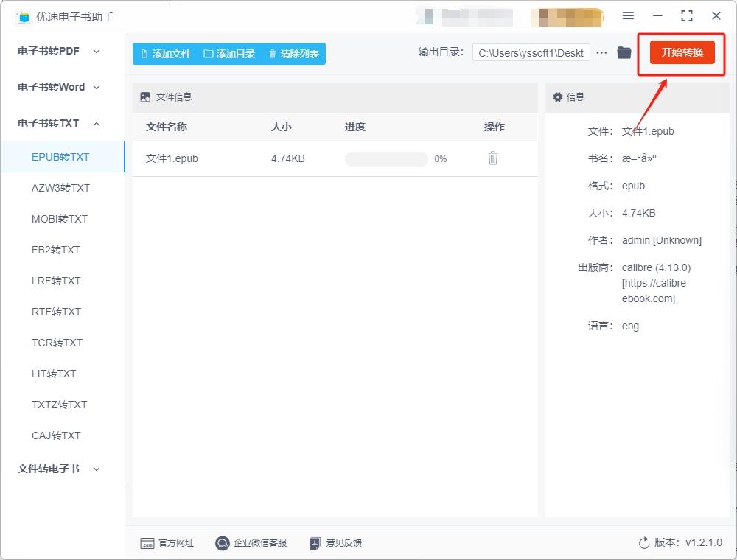Screen dimensions: 737x560
Task: Select the 文件1.epub file name cell
Action: [x=172, y=159]
